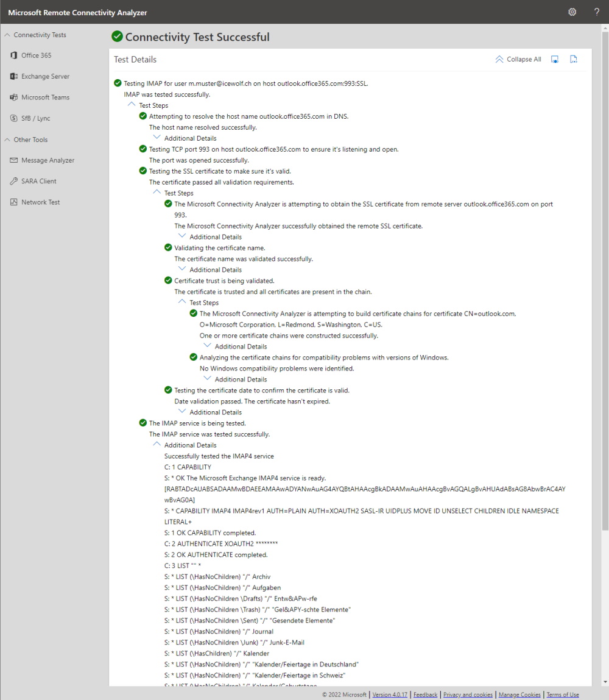
Task: Expand Additional Details under obtained the remote SSL certificate
Action: 182,236
